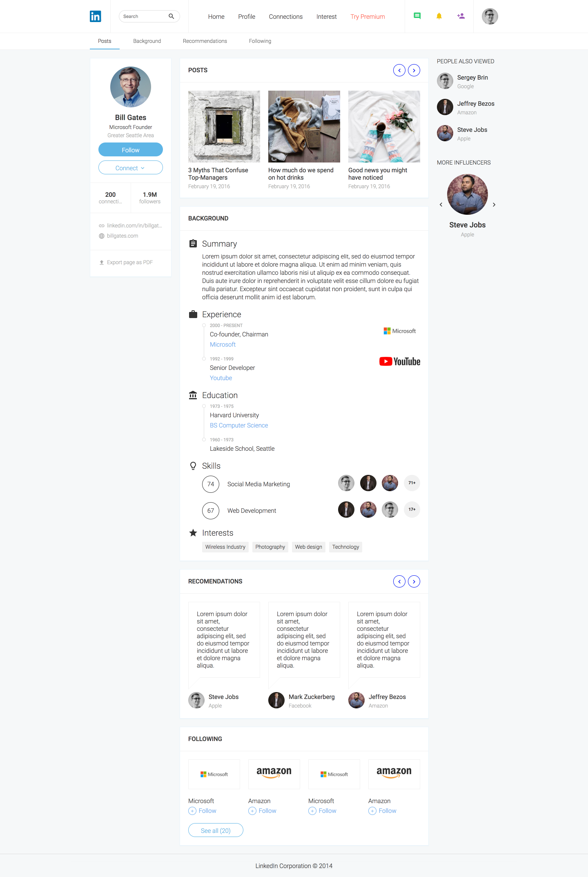Open the hot drinks post thumbnail
Viewport: 588px width, 877px height.
(x=304, y=127)
